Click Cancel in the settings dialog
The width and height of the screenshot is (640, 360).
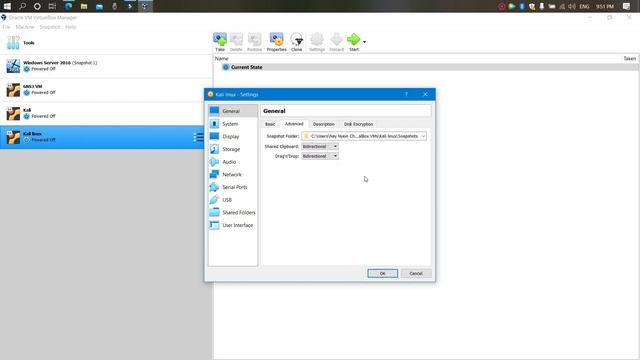tap(416, 273)
